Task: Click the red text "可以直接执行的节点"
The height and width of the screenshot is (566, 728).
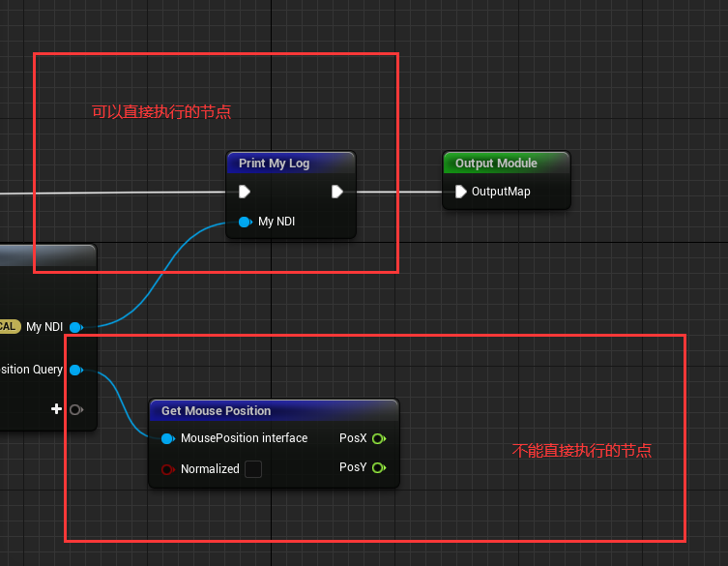Action: click(161, 112)
